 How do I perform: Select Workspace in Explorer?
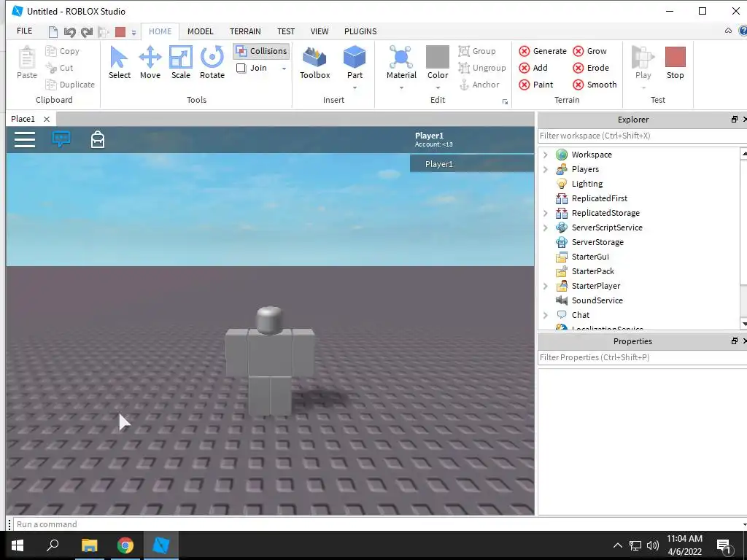tap(592, 155)
